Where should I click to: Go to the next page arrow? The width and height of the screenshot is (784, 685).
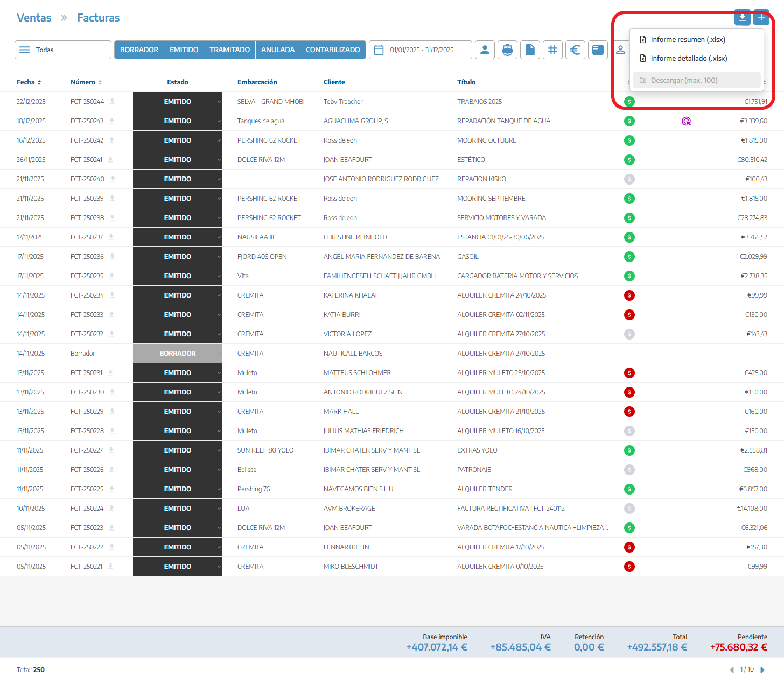click(762, 670)
